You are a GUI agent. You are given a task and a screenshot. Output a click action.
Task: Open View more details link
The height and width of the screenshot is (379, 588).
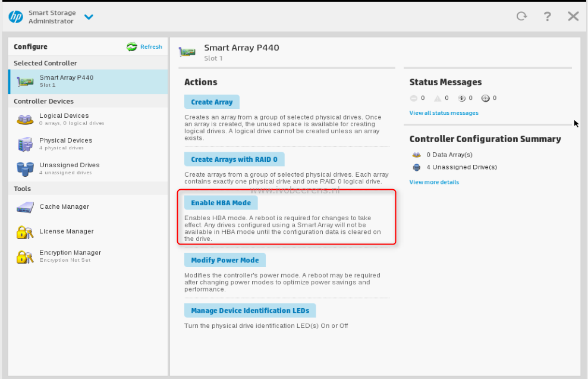(x=434, y=182)
